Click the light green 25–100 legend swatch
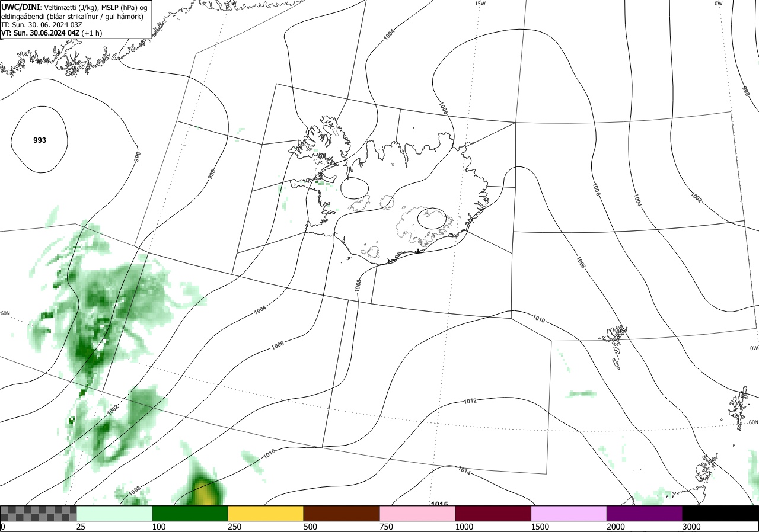 pos(114,513)
